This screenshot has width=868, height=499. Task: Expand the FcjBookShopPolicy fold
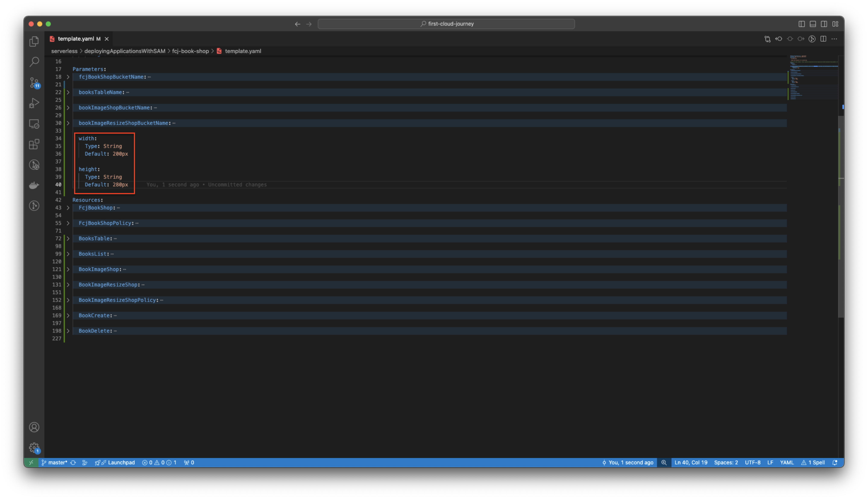[x=68, y=223]
